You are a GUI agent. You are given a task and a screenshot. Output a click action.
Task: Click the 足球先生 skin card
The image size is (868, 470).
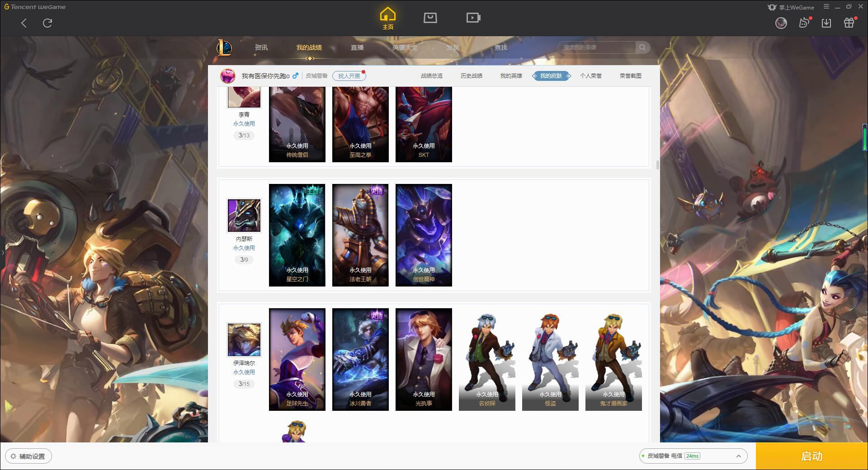(297, 359)
